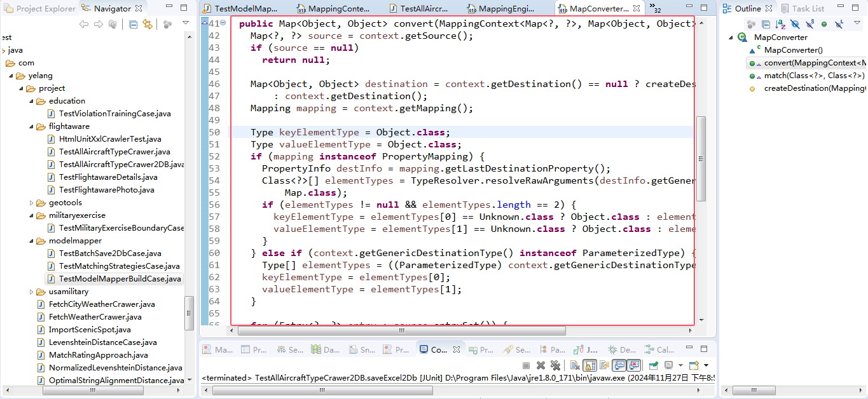Select createDestination method in Outline
Viewport: 868px width, 399px height.
click(x=808, y=88)
